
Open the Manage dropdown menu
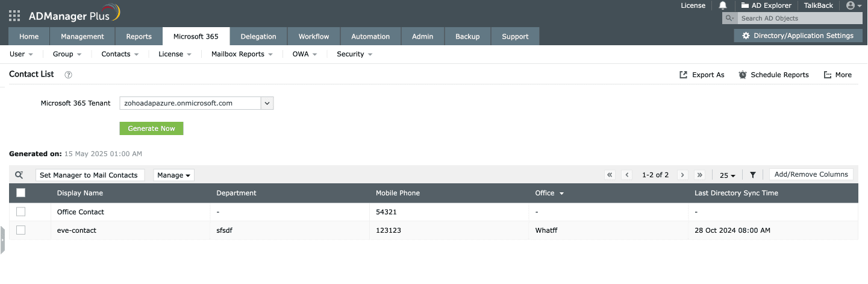[173, 175]
